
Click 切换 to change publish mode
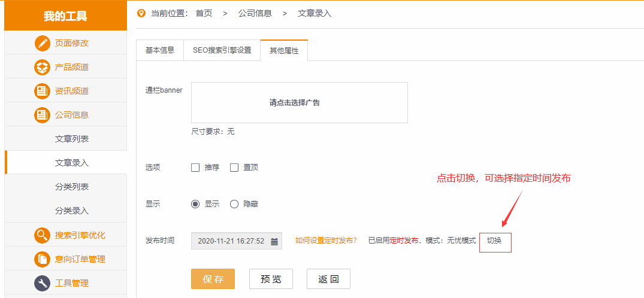point(494,241)
